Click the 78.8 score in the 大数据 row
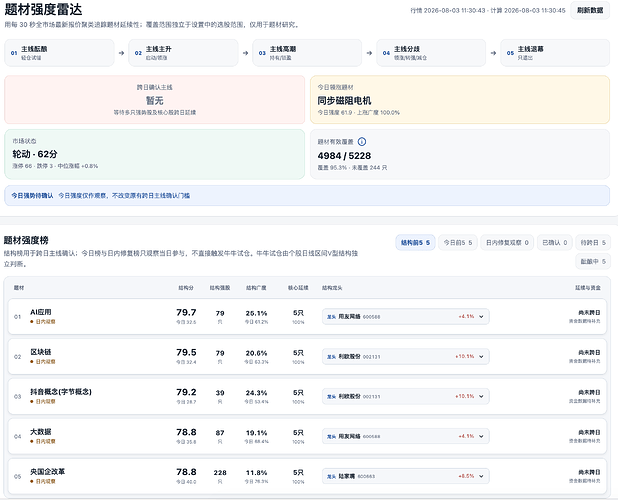This screenshot has width=618, height=500. [x=186, y=432]
